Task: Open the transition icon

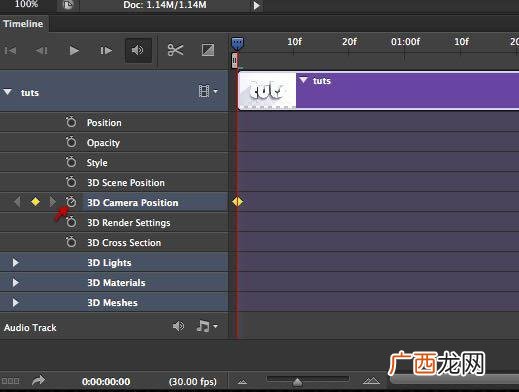Action: (x=208, y=50)
